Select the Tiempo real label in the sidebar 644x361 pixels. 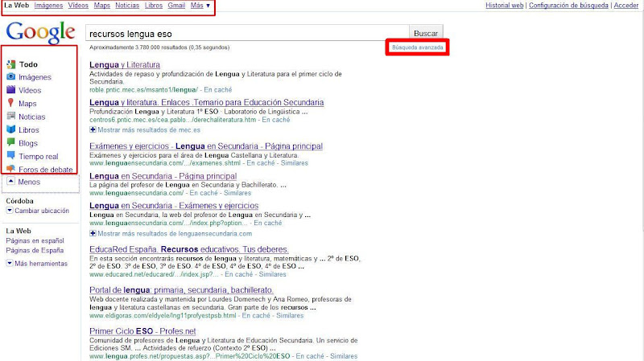(39, 156)
